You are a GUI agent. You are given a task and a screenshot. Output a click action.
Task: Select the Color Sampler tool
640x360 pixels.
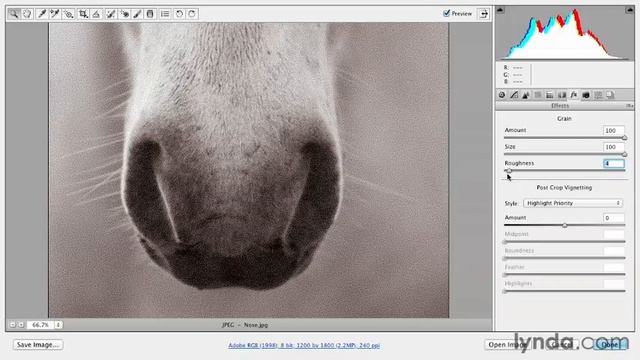point(55,14)
